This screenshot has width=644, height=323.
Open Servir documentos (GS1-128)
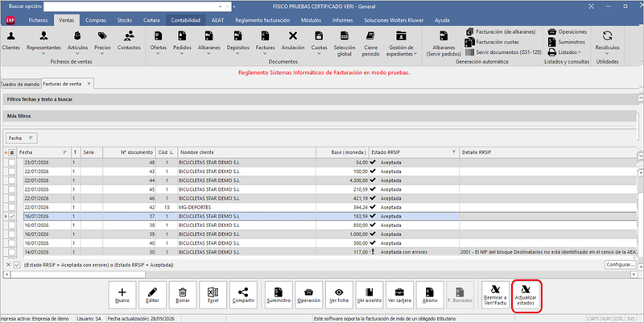[504, 52]
